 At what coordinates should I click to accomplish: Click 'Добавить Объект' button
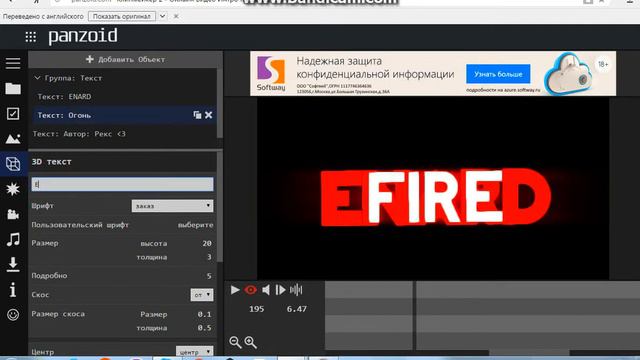(x=125, y=60)
